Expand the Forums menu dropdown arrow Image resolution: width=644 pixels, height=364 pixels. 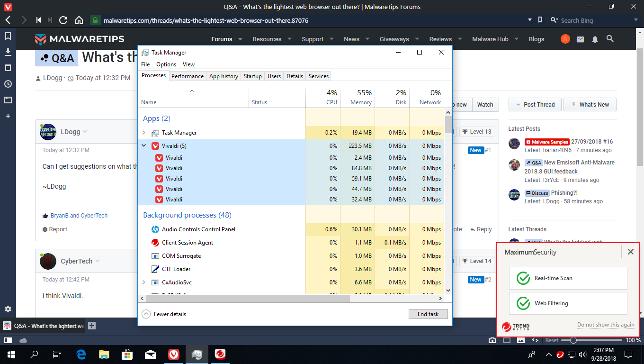240,39
